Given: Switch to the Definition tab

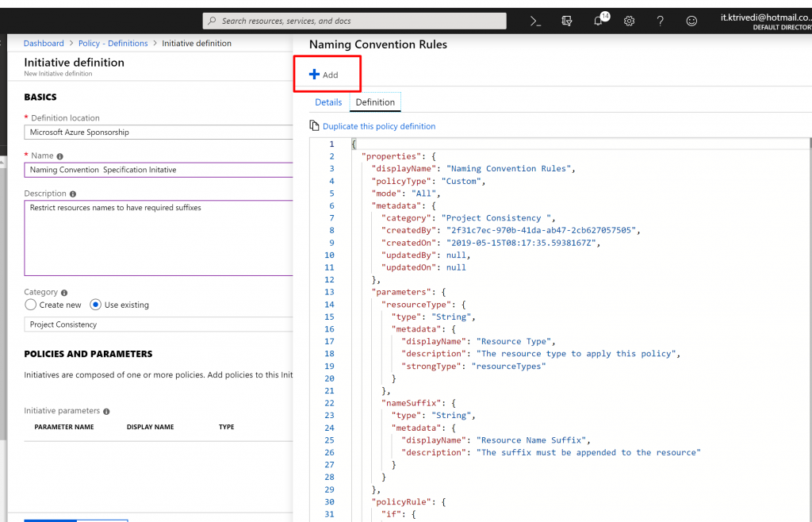Looking at the screenshot, I should coord(375,102).
